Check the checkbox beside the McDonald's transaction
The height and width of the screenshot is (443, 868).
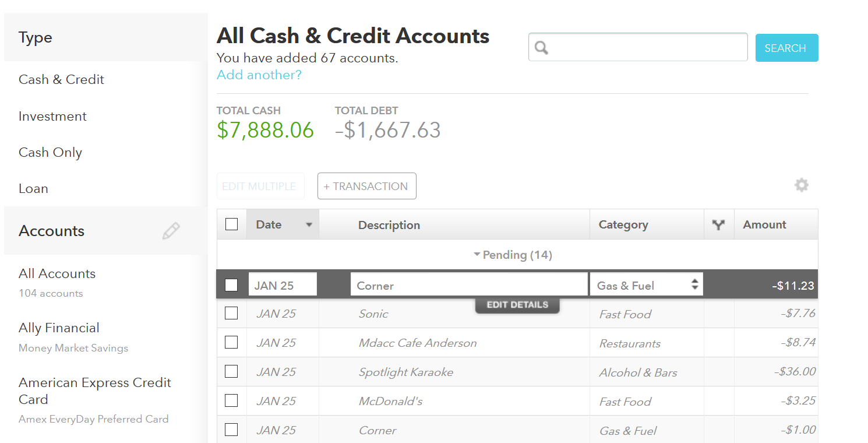click(231, 400)
